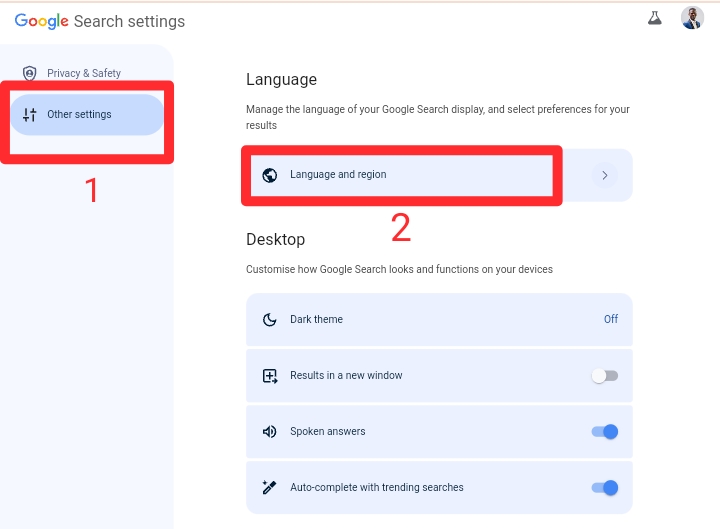Image resolution: width=720 pixels, height=529 pixels.
Task: Click the Spoken answers speaker icon
Action: pyautogui.click(x=270, y=432)
